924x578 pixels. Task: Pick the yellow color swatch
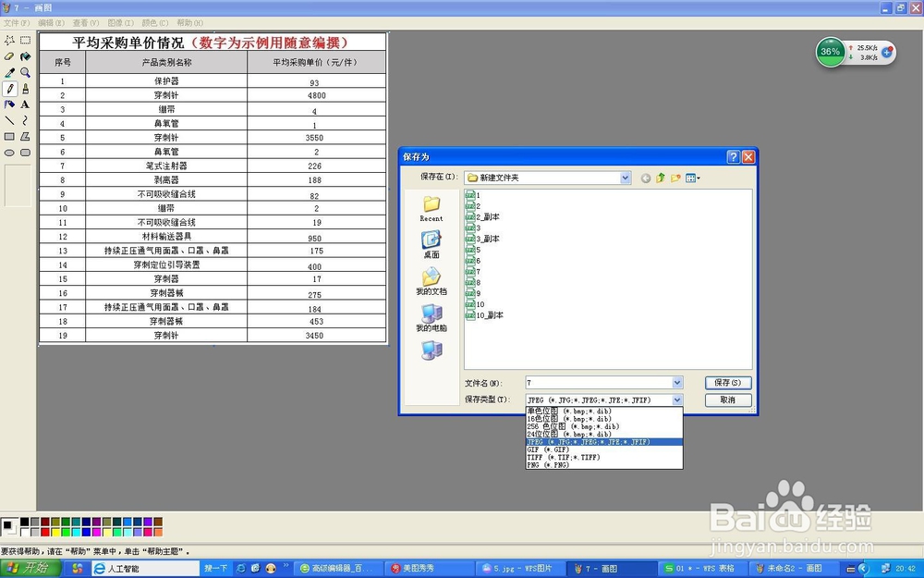click(x=55, y=532)
